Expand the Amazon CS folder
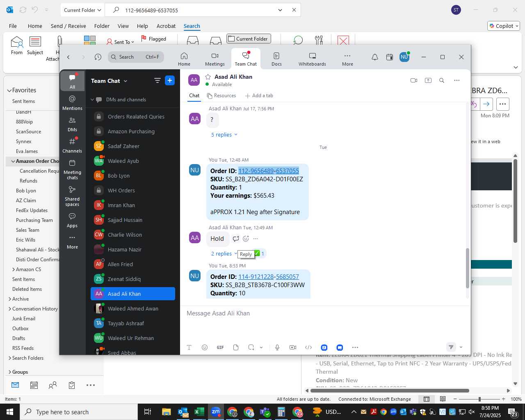525x420 pixels. (14, 269)
